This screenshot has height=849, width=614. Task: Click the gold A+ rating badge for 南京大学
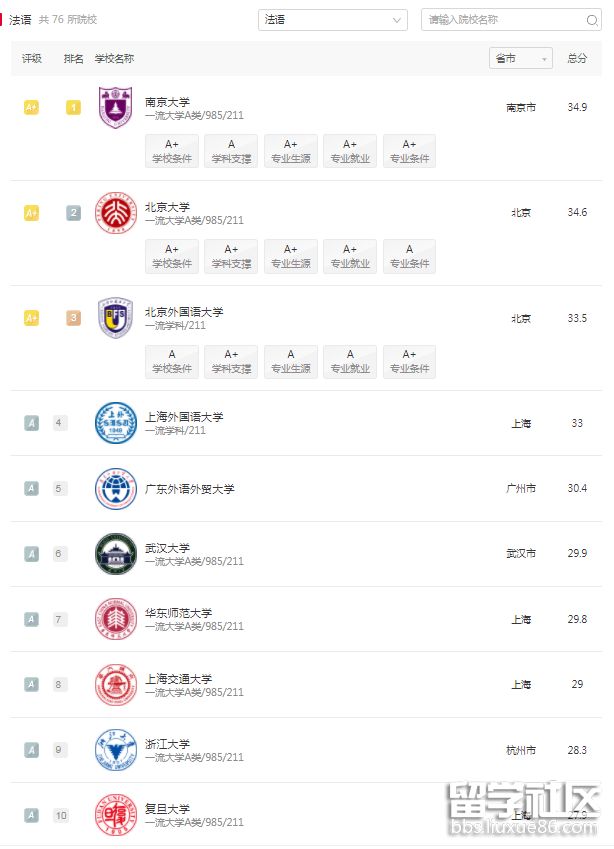tap(31, 107)
